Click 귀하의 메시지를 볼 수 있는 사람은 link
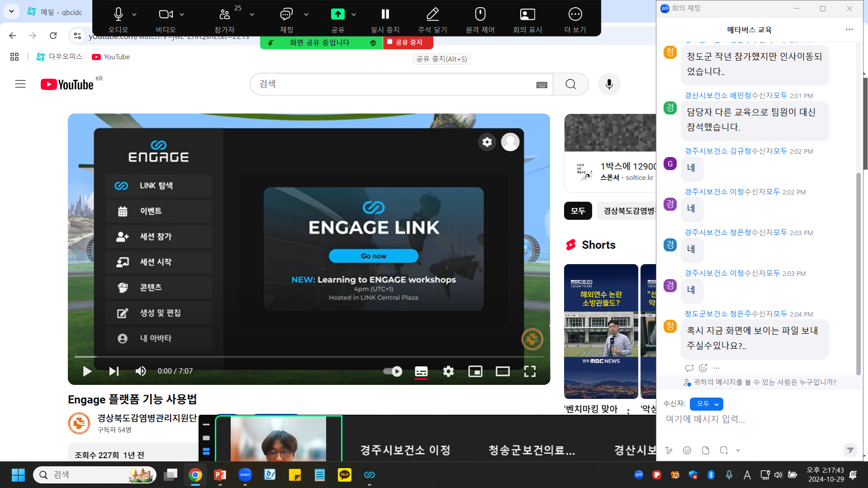Viewport: 868px width, 488px height. point(760,382)
